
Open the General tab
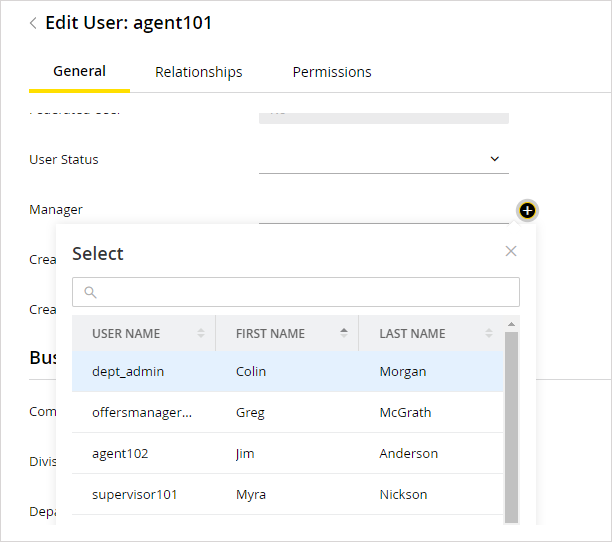(x=79, y=71)
